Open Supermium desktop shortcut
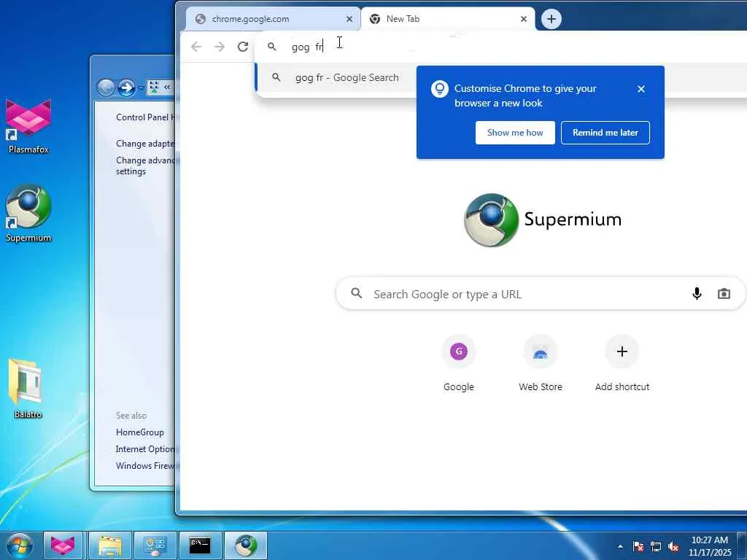Viewport: 747px width, 560px height. (x=28, y=214)
